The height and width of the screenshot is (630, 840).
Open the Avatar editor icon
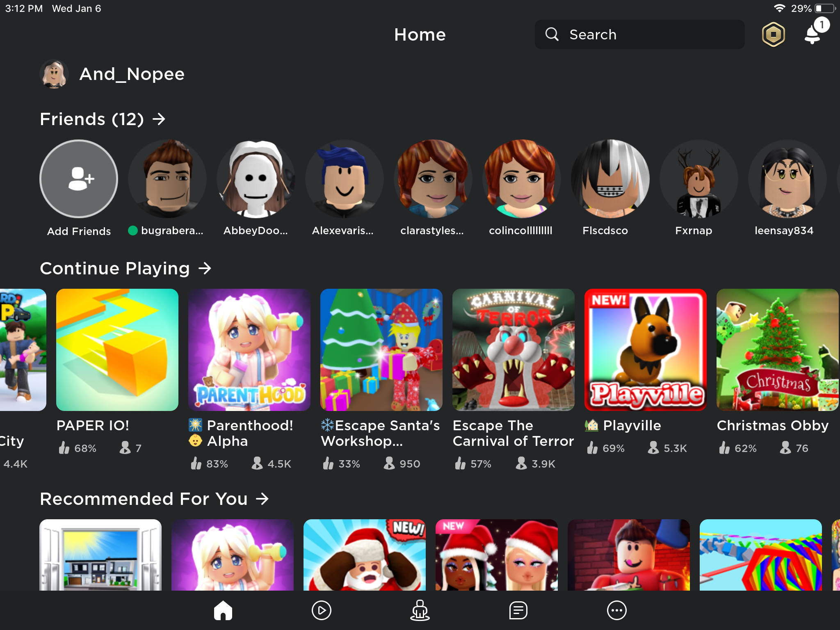(419, 610)
